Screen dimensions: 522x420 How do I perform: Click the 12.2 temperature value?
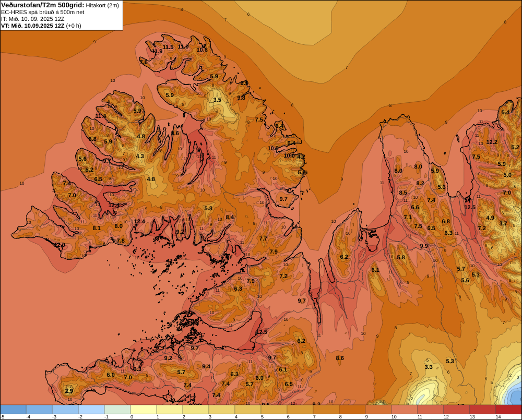492,142
